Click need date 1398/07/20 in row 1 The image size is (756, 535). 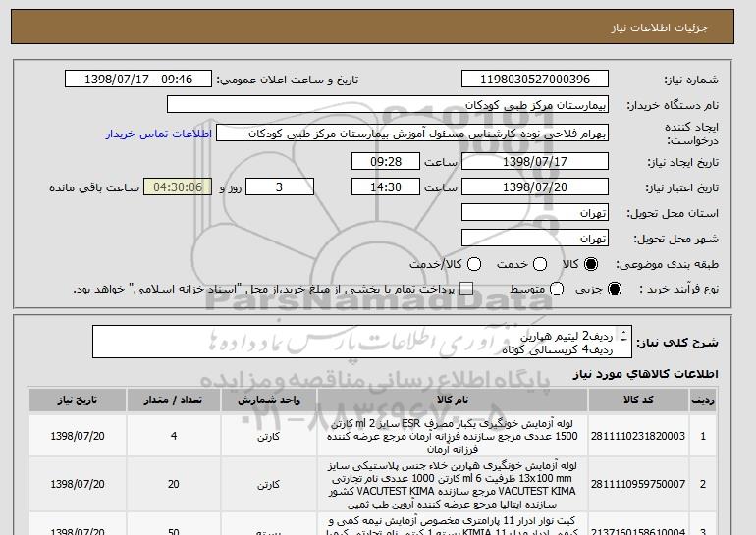(78, 436)
